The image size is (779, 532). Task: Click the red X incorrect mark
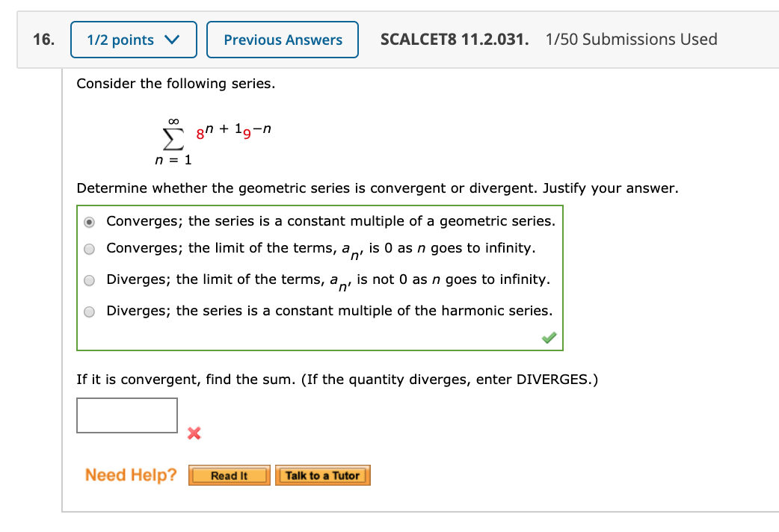pyautogui.click(x=194, y=433)
